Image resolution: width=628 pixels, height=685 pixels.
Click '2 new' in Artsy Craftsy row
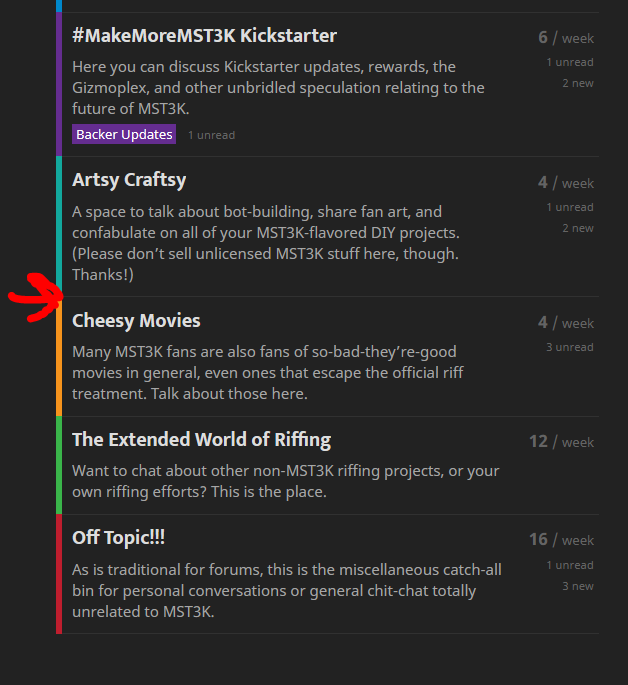(x=578, y=228)
